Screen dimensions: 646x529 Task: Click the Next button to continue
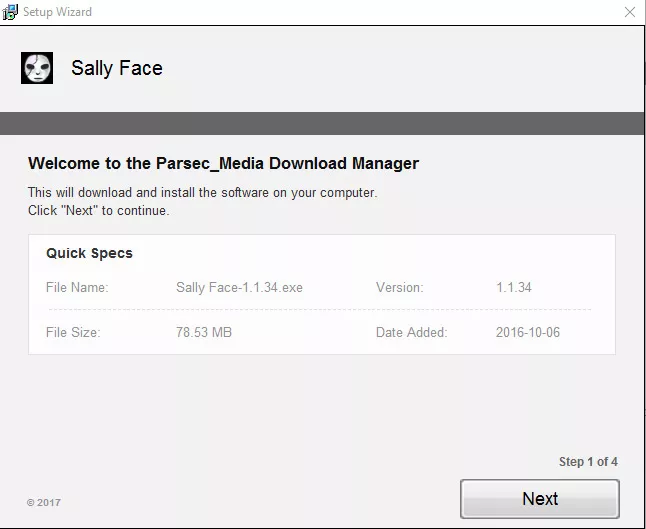540,499
